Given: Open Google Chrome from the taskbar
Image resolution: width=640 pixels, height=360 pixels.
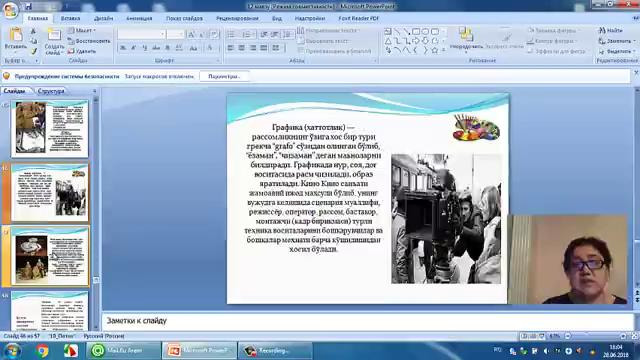Looking at the screenshot, I should pos(42,351).
